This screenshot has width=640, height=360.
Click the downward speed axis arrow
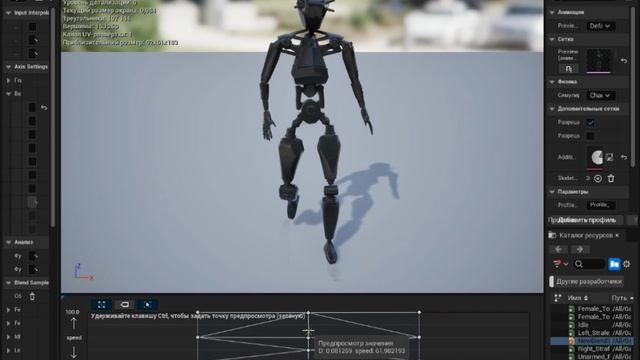73,352
